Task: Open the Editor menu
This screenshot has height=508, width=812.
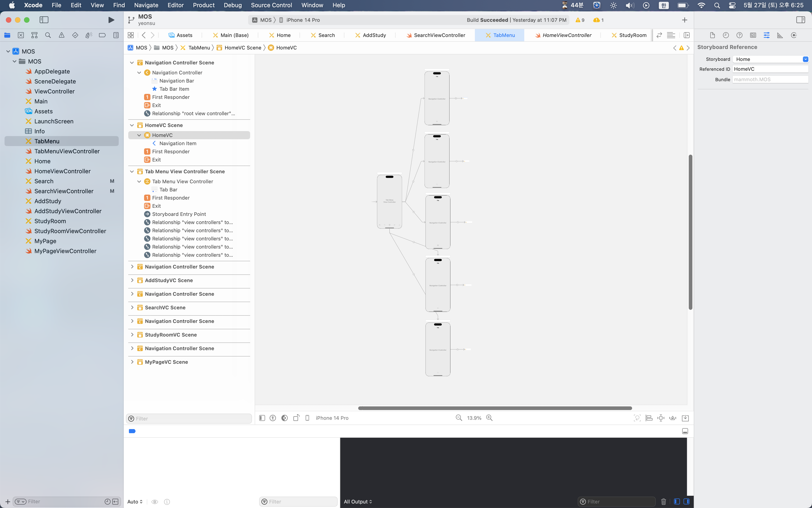Action: click(176, 5)
